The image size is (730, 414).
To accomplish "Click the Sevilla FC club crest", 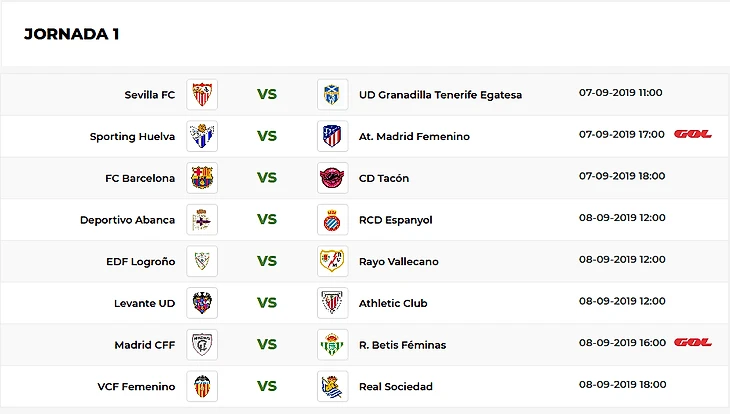I will 202,95.
